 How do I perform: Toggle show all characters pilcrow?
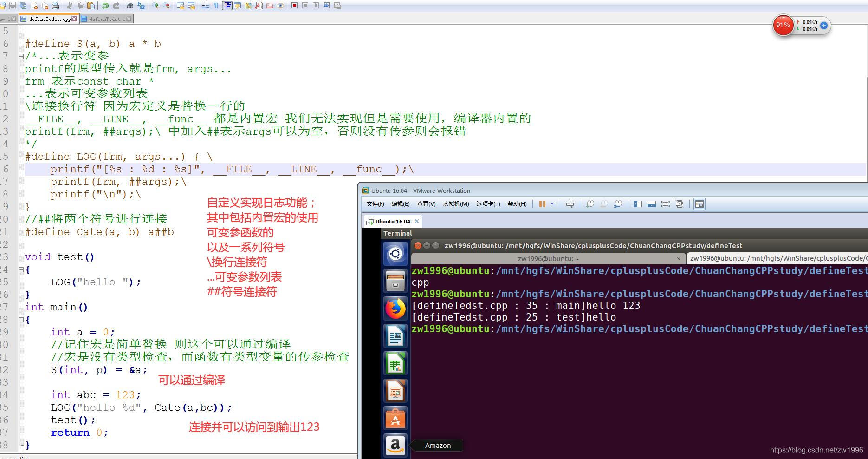[216, 6]
